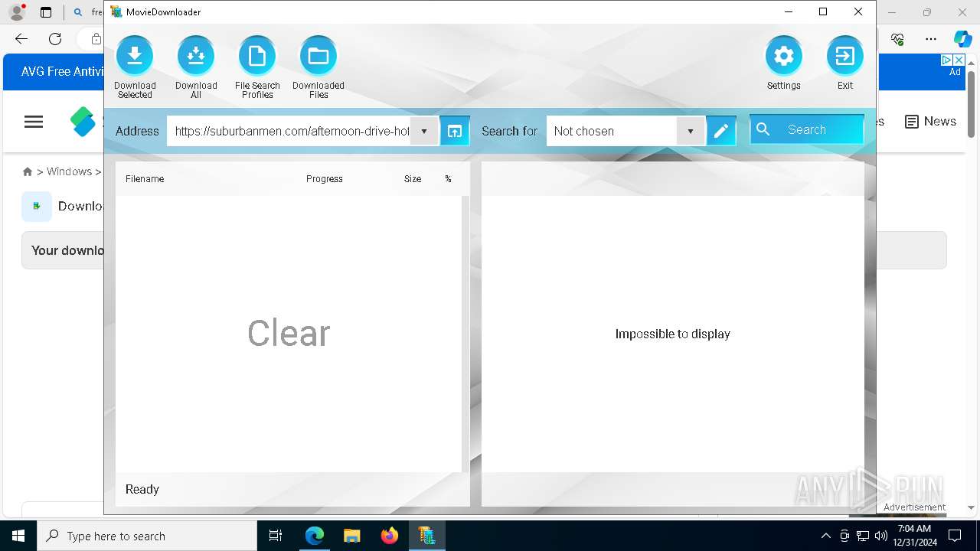The width and height of the screenshot is (980, 551).
Task: Click the blue Search button
Action: point(807,130)
